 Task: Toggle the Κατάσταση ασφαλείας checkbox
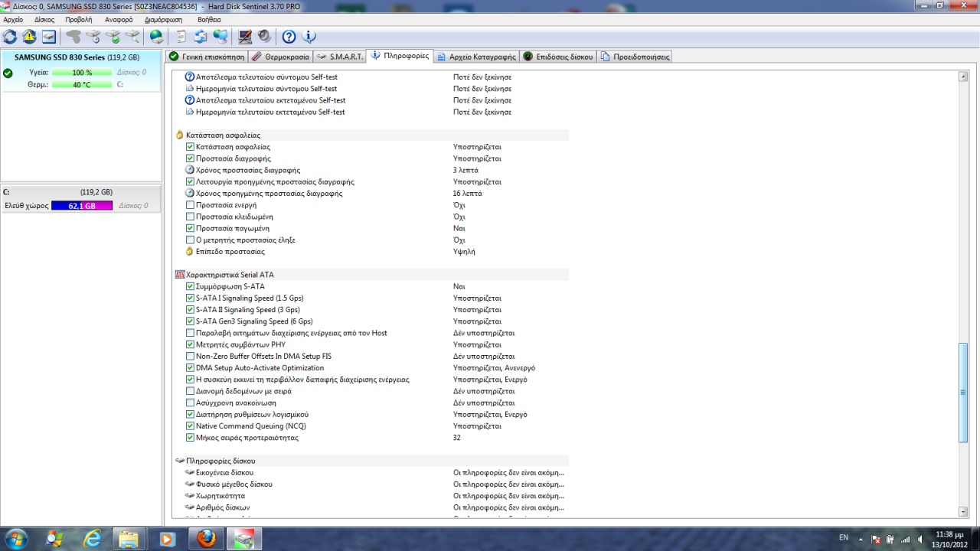pos(191,147)
